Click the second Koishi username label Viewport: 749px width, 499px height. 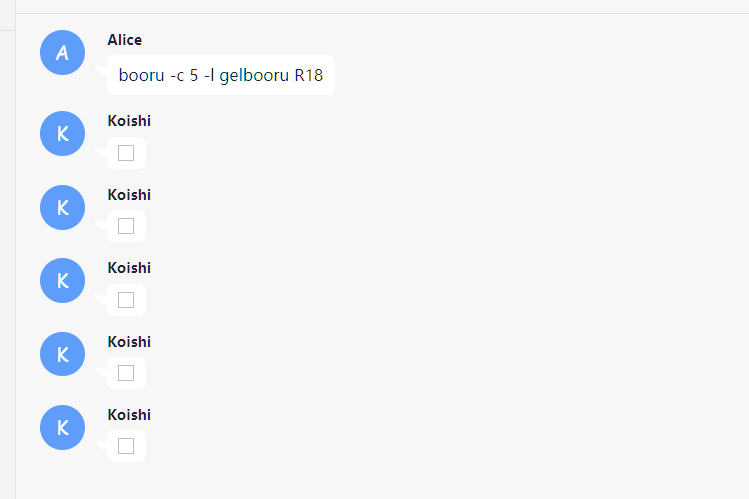129,195
